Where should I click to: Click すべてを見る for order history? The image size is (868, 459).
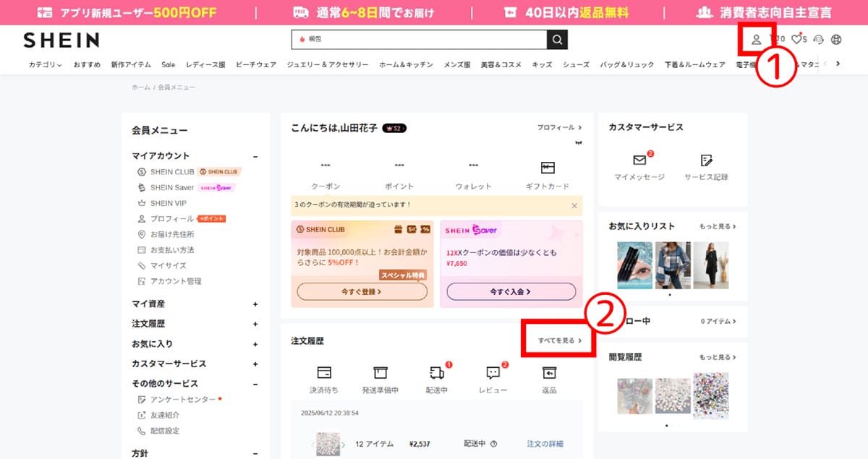click(560, 340)
